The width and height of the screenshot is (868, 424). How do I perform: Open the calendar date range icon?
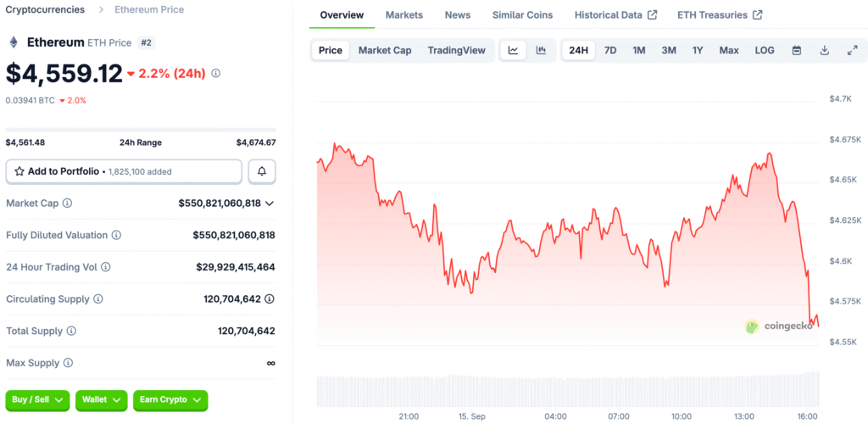[797, 50]
